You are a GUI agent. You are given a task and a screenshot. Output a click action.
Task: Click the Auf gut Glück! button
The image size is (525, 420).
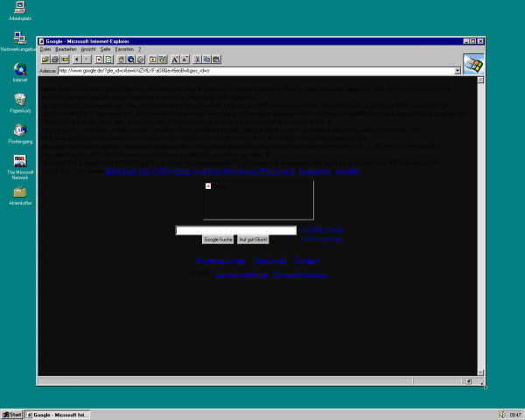point(253,240)
